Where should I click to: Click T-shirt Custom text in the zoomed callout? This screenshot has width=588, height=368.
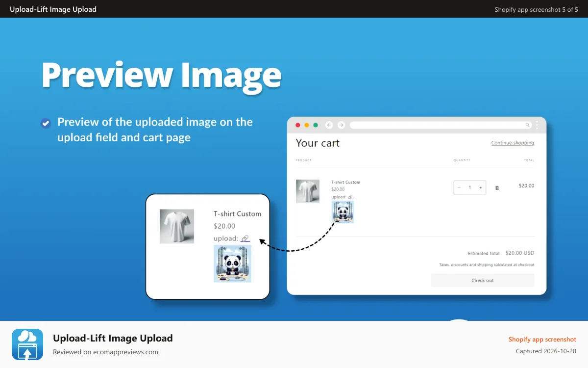pyautogui.click(x=238, y=214)
